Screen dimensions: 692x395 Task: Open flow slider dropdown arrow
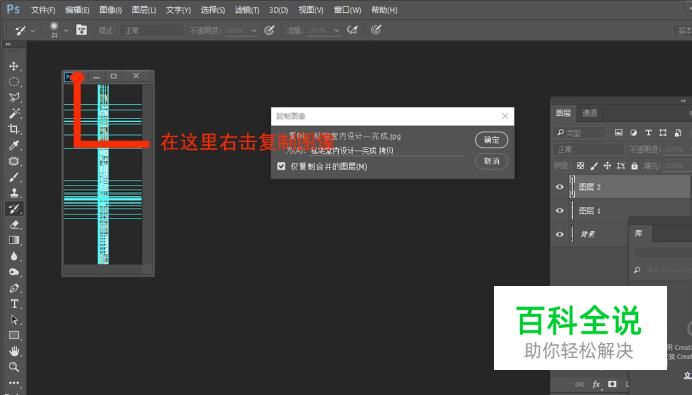tap(336, 30)
